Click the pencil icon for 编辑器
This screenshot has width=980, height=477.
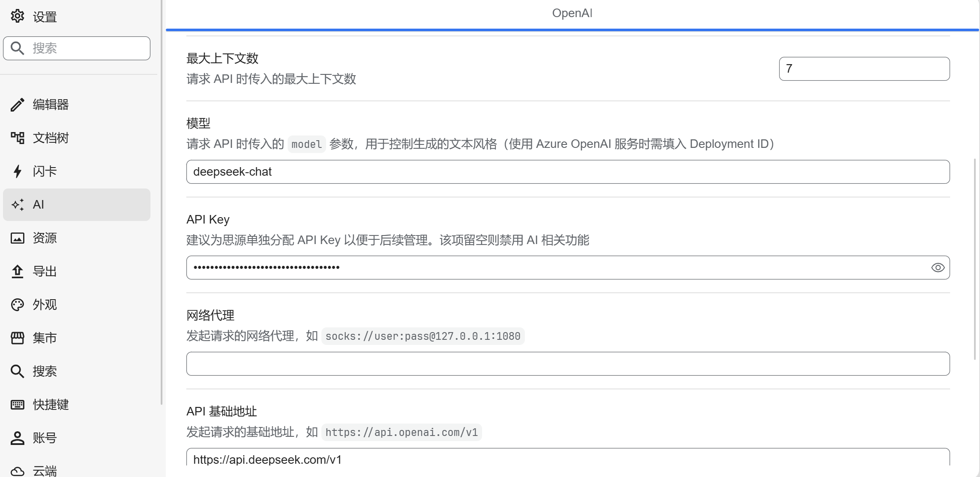click(x=18, y=105)
